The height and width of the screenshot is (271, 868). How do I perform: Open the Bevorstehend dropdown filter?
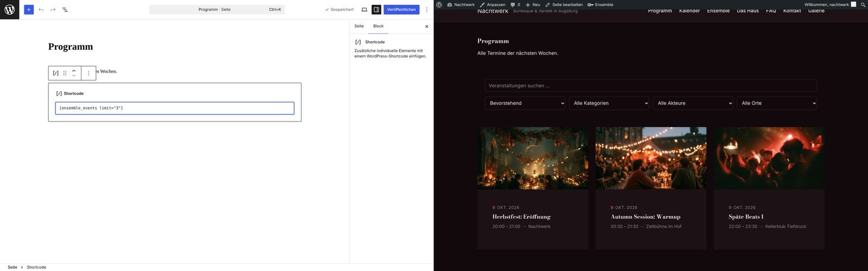point(525,103)
